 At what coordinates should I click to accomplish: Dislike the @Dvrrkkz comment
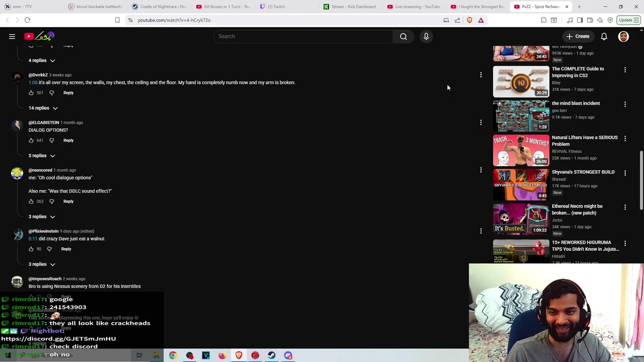point(51,93)
